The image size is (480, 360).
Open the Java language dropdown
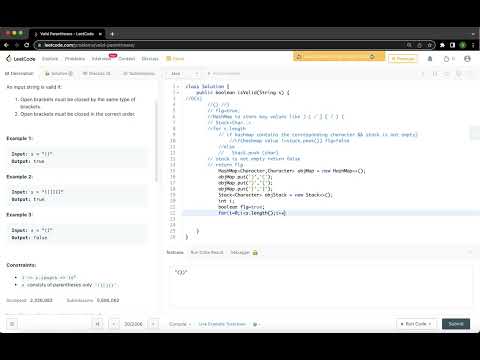pos(184,74)
